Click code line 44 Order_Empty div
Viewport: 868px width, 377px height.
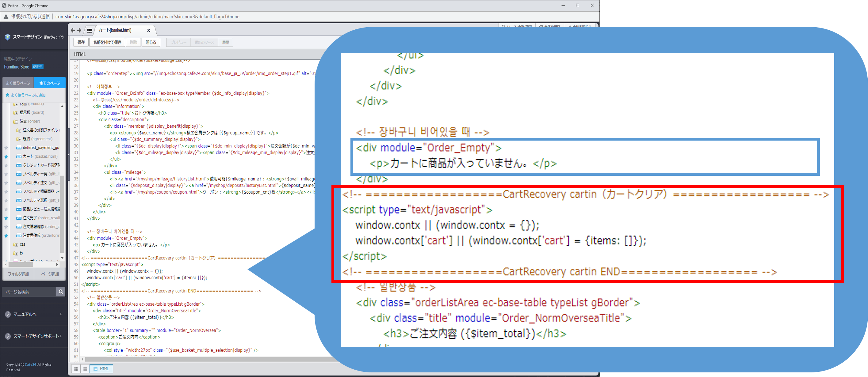pos(117,238)
